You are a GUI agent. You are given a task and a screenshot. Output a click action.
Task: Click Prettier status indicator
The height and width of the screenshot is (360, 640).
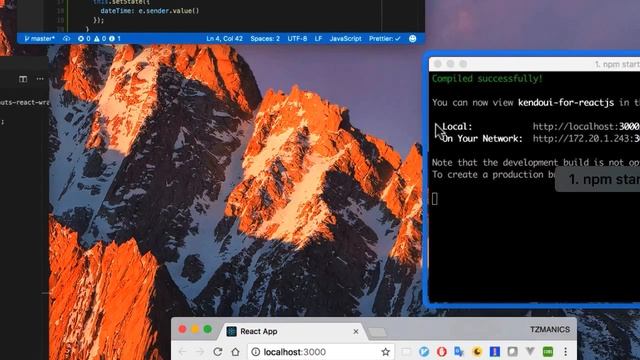384,39
